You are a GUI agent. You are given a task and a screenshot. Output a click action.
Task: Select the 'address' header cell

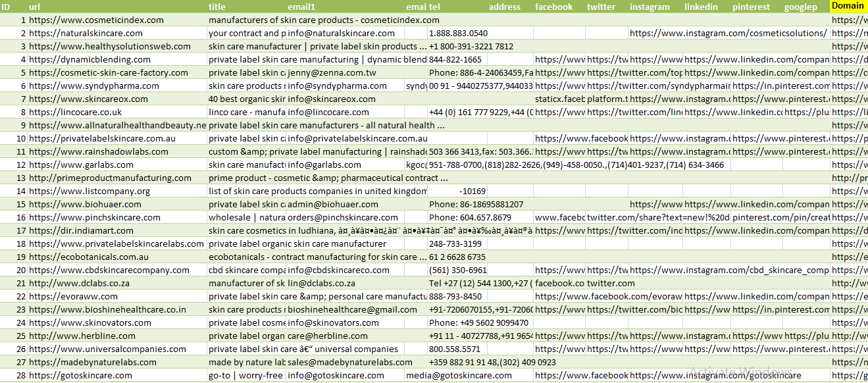coord(510,7)
